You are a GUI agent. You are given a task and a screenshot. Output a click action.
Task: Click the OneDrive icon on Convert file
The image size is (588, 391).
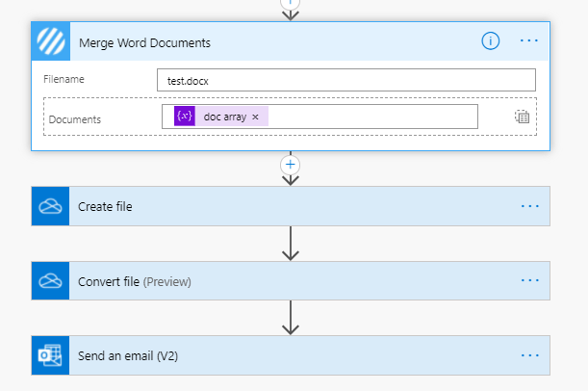(x=49, y=281)
